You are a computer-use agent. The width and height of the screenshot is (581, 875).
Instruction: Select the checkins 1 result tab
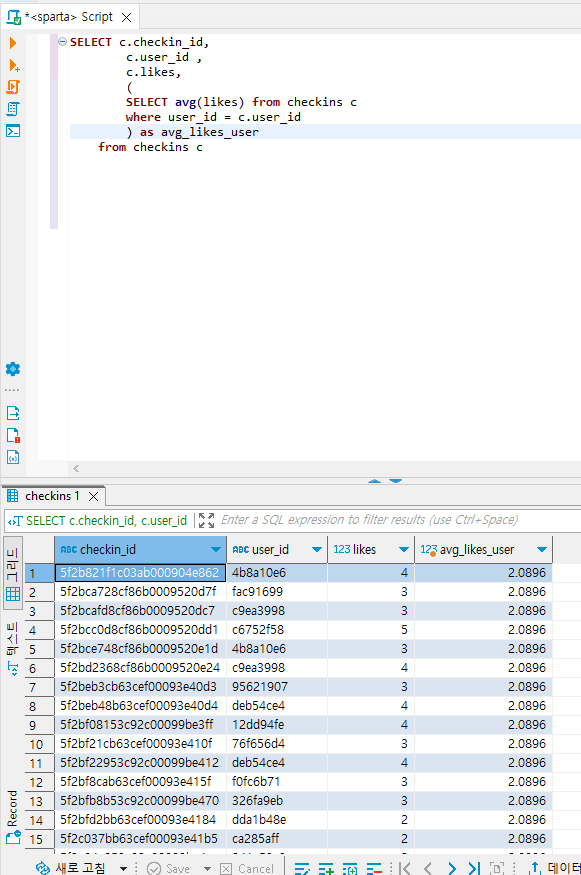[x=52, y=496]
